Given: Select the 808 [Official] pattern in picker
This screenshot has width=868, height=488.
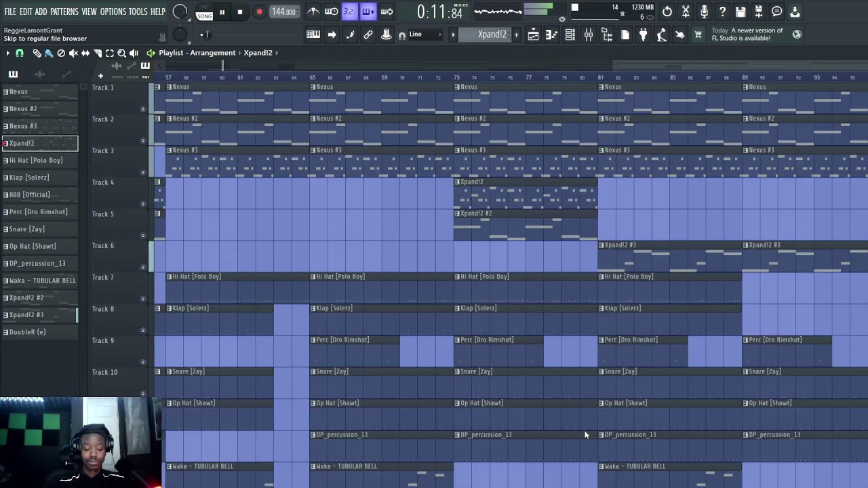Looking at the screenshot, I should [x=40, y=195].
